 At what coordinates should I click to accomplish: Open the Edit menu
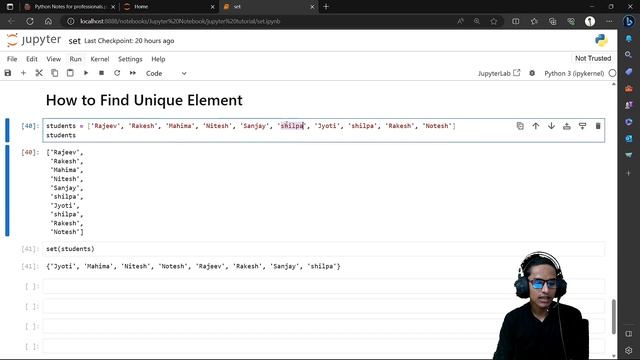pos(32,59)
